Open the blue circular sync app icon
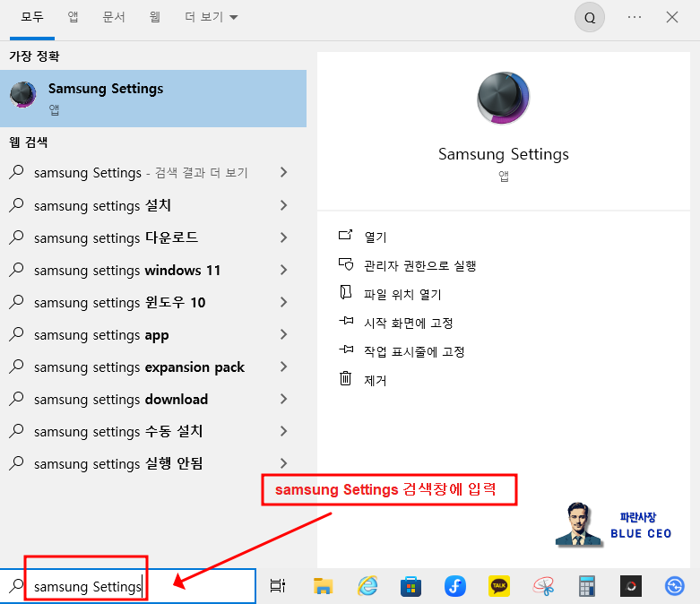Viewport: 700px width, 604px height. 674,586
